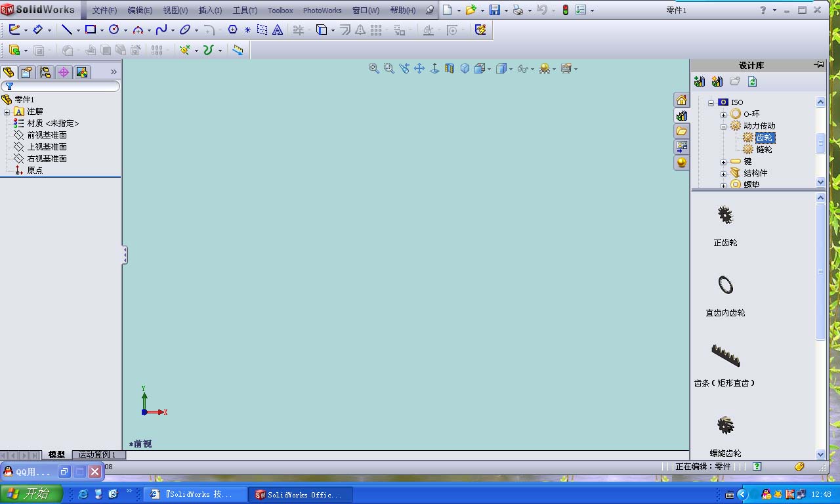Click the feature tree filter field

(60, 86)
